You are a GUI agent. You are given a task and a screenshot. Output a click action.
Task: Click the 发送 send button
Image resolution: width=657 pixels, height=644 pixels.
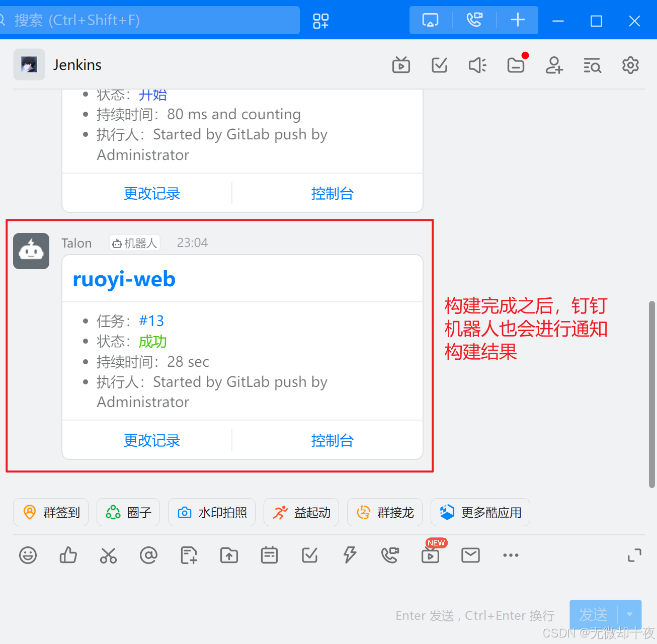coord(594,615)
